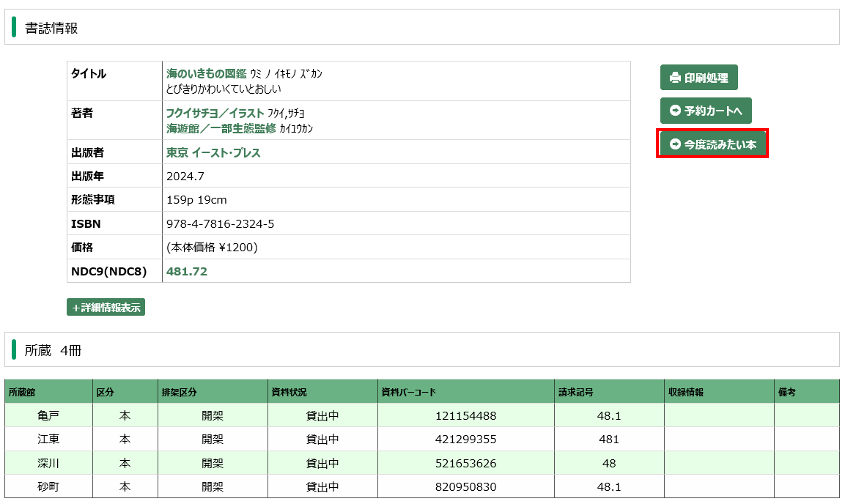
Task: Select the 亀戸 holdings row
Action: point(48,415)
